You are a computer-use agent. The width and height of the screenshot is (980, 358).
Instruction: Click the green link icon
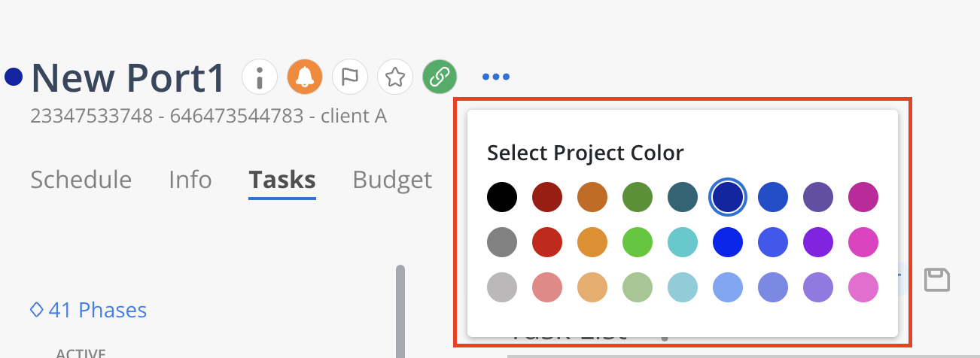(x=440, y=77)
